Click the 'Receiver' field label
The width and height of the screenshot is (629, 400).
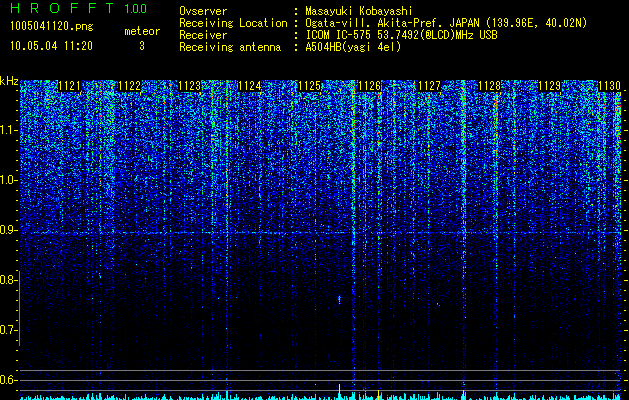(x=203, y=35)
